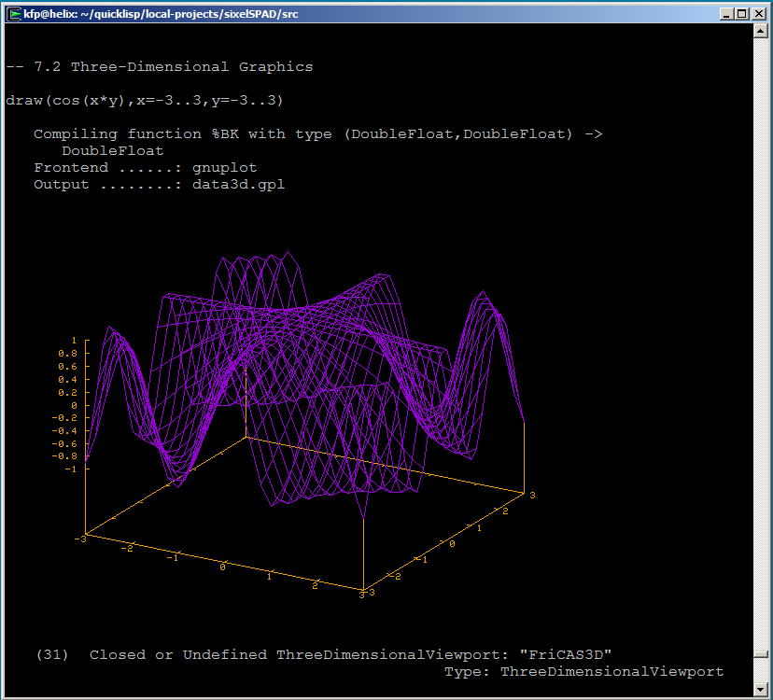
Task: Click the scrollbar down arrow
Action: [760, 687]
